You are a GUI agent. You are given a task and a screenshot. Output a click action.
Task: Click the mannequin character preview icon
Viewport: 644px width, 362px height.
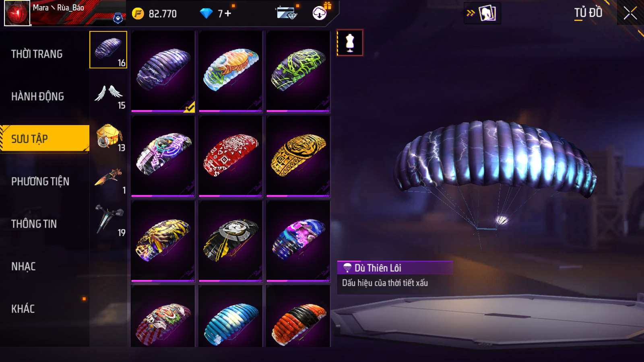click(350, 43)
